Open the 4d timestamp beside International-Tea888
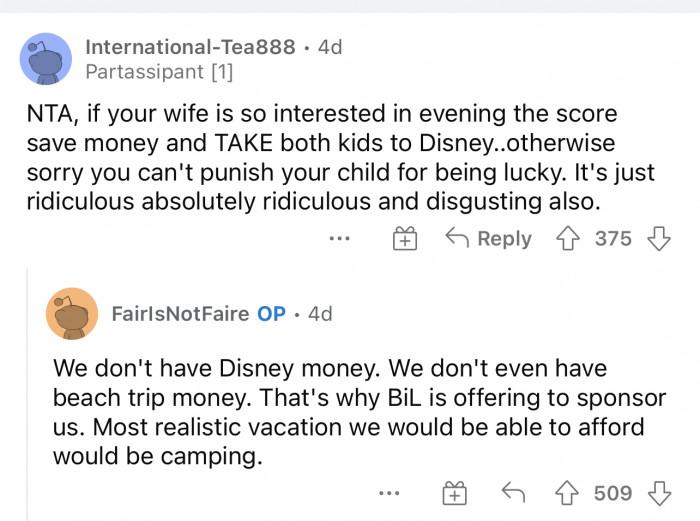The height and width of the screenshot is (521, 700). 329,47
